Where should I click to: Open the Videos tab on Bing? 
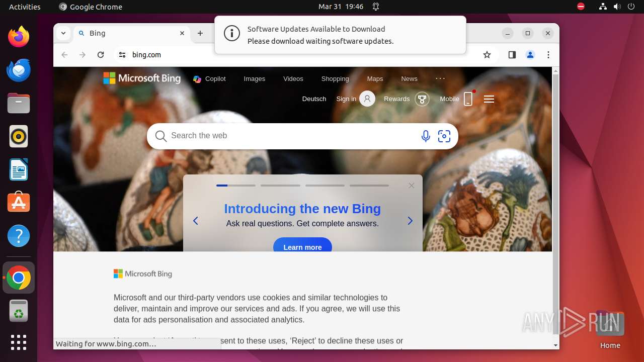293,79
